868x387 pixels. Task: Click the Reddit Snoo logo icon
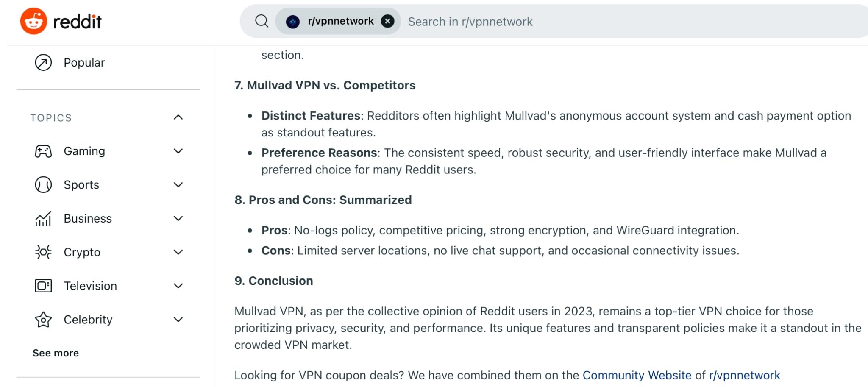(33, 21)
